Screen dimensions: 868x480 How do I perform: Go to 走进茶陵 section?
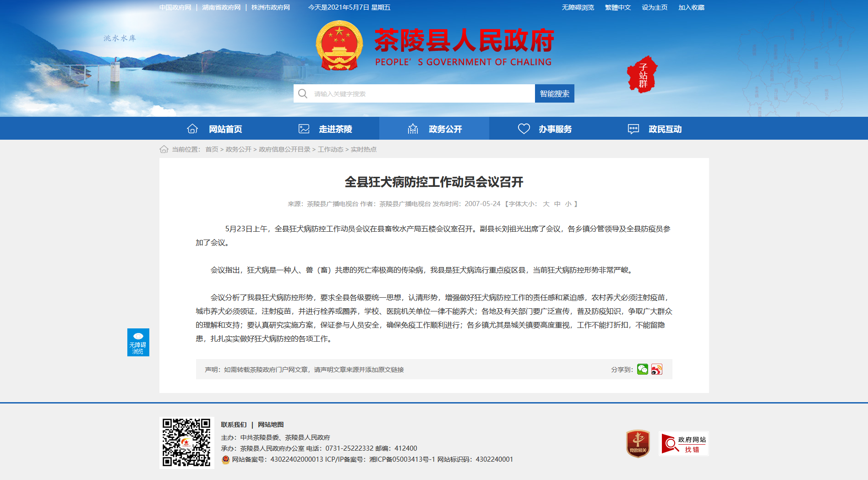325,129
